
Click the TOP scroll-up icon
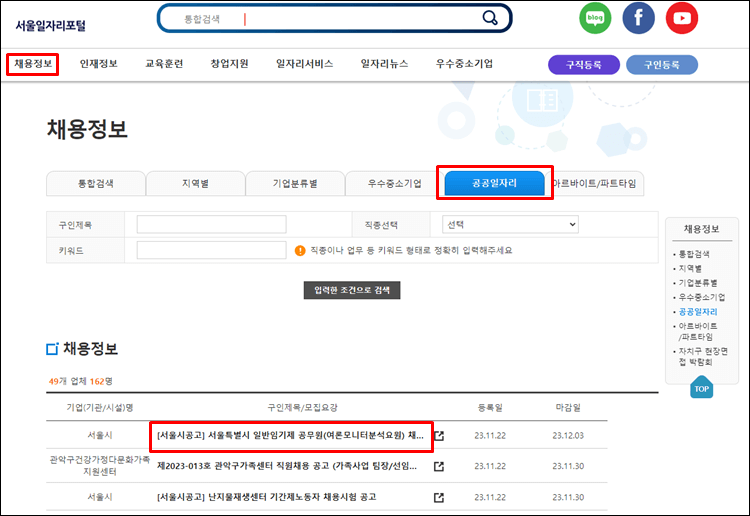[701, 387]
